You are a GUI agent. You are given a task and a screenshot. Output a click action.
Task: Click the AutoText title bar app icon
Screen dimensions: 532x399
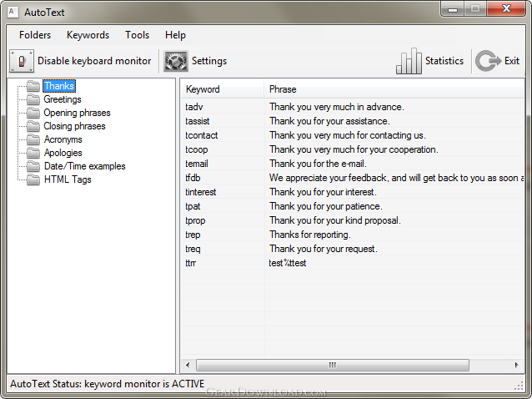(x=13, y=13)
